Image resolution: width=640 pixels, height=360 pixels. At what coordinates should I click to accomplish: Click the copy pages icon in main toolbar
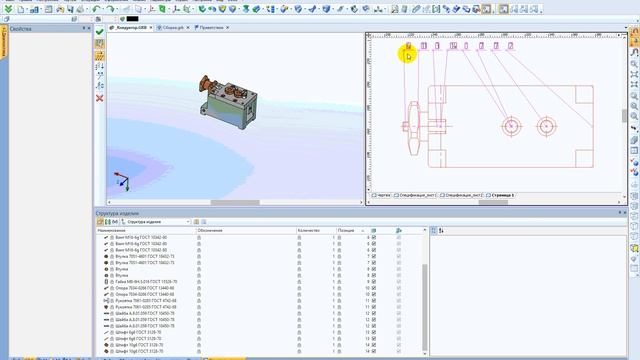[139, 9]
